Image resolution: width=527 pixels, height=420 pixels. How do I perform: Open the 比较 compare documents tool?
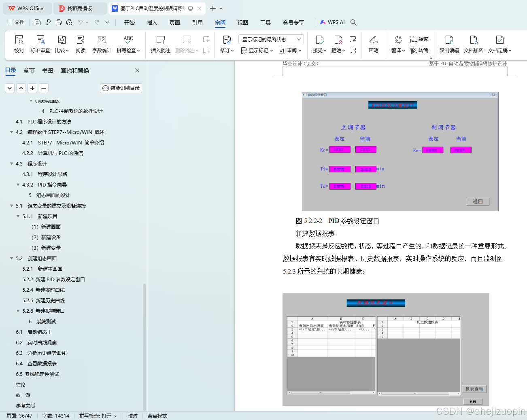tap(62, 44)
